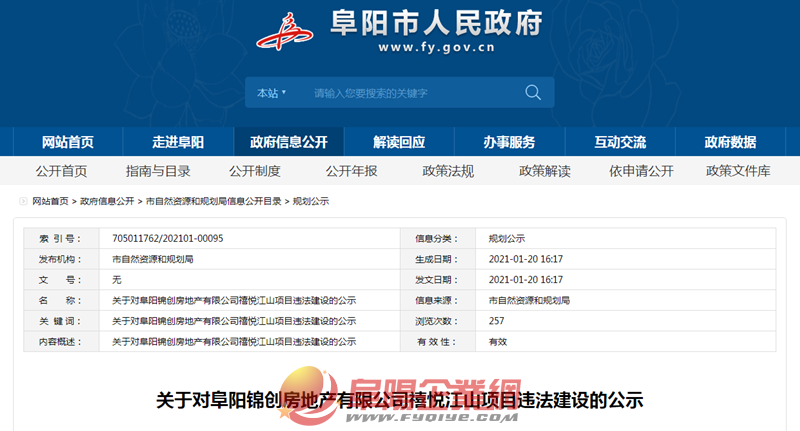Open the 解读回应 navigation tab
The height and width of the screenshot is (431, 800).
pyautogui.click(x=399, y=142)
